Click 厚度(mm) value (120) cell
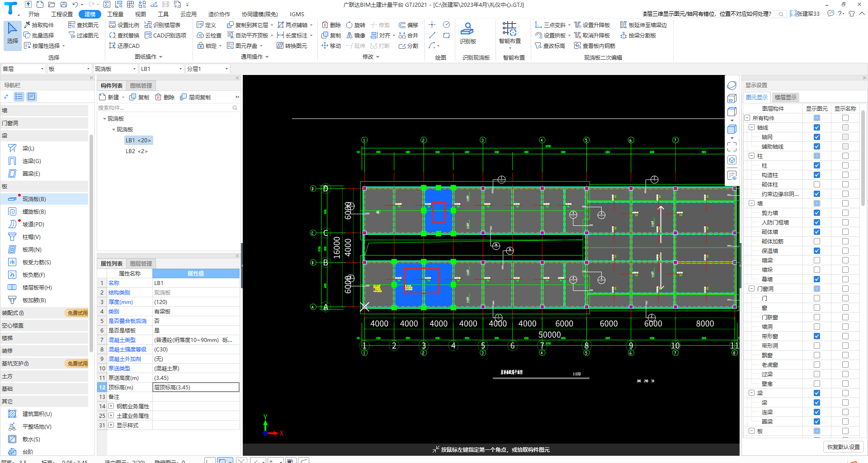Image resolution: width=868 pixels, height=463 pixels. click(x=196, y=302)
